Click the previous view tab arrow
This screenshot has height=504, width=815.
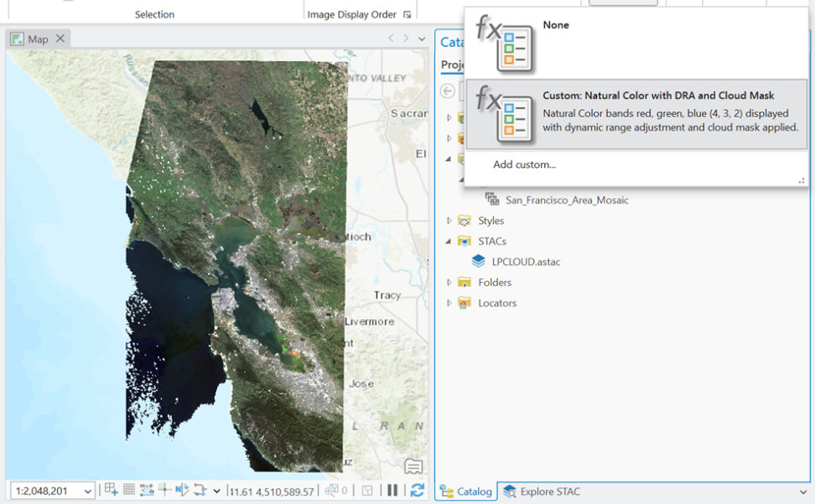tap(391, 39)
